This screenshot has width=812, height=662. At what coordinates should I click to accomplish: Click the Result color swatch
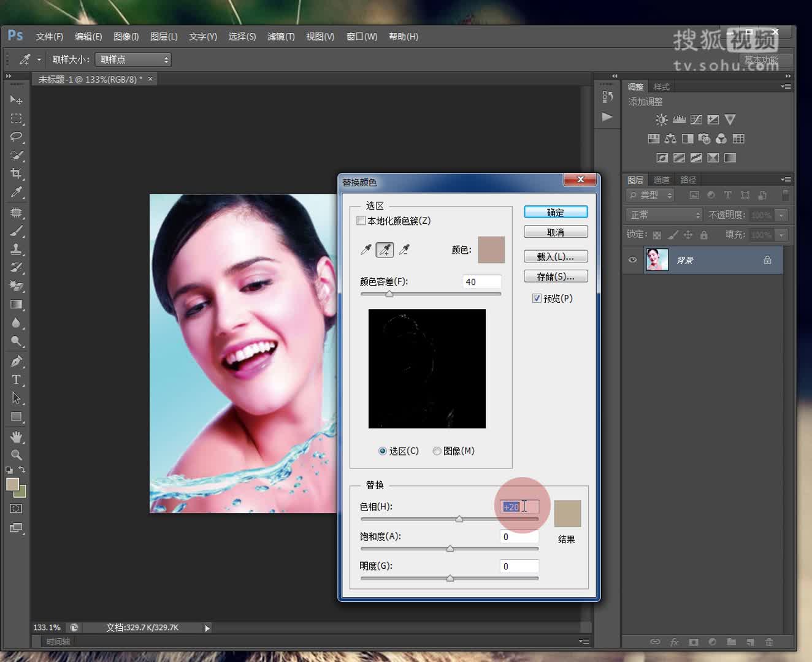(x=567, y=514)
